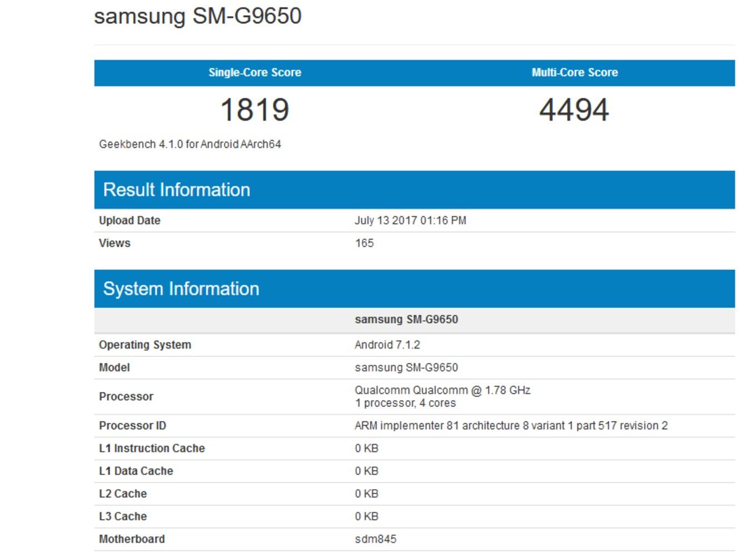This screenshot has width=756, height=552.
Task: Select the L1 Instruction Cache '0 KB' value
Action: [366, 448]
